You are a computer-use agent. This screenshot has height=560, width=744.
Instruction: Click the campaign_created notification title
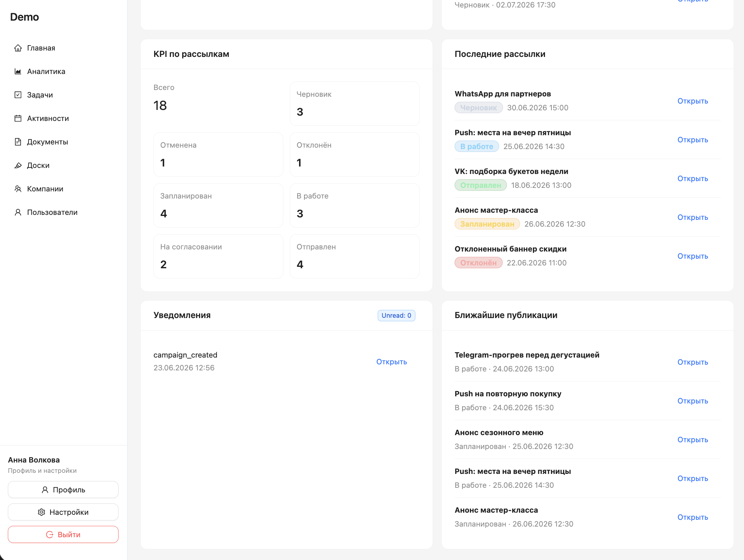click(x=185, y=355)
